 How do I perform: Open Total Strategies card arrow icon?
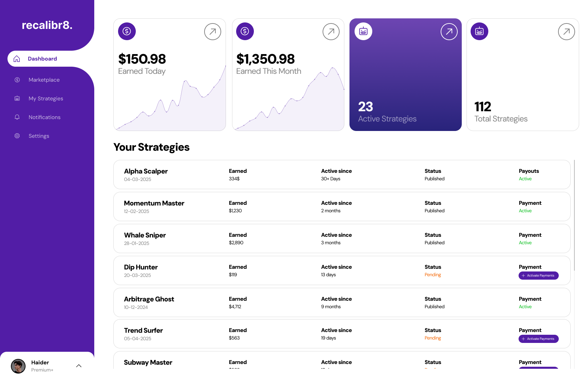[x=567, y=32]
